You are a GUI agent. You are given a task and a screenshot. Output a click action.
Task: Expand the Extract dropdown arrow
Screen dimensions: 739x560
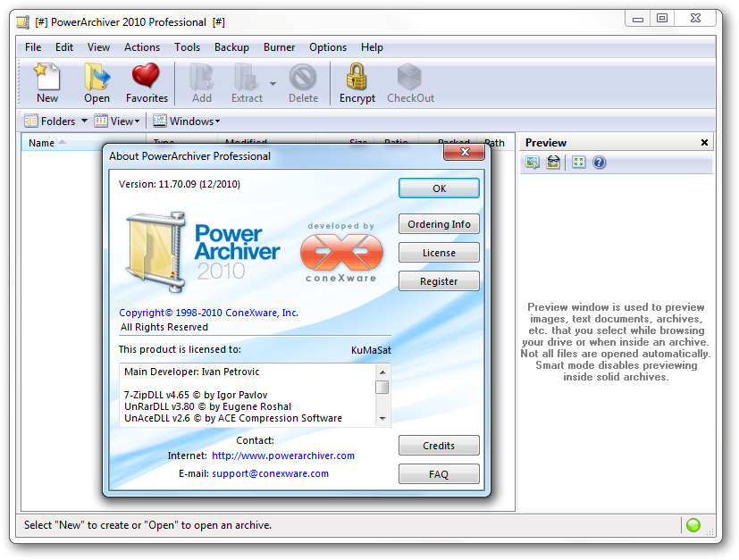tap(273, 84)
